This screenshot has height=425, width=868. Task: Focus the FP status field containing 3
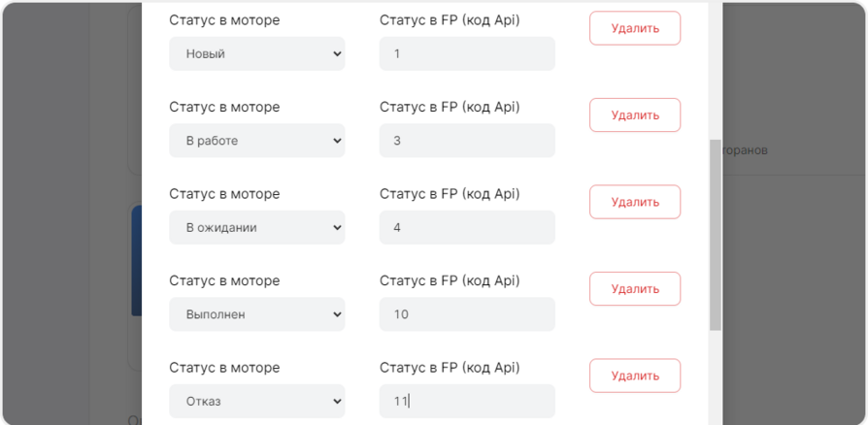click(x=467, y=141)
